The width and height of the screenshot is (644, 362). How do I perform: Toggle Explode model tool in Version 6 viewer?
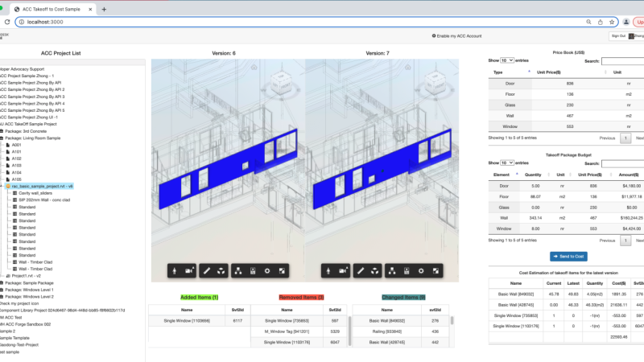tap(221, 271)
